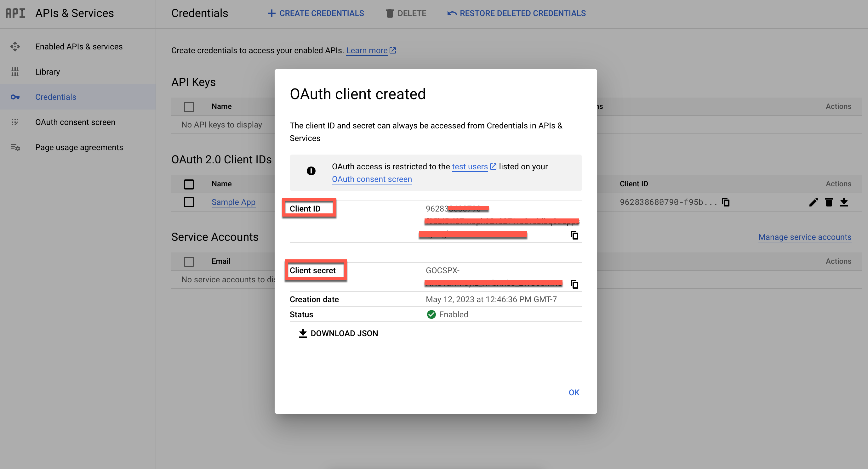The width and height of the screenshot is (868, 469).
Task: Click the Library sidebar icon
Action: coord(15,72)
